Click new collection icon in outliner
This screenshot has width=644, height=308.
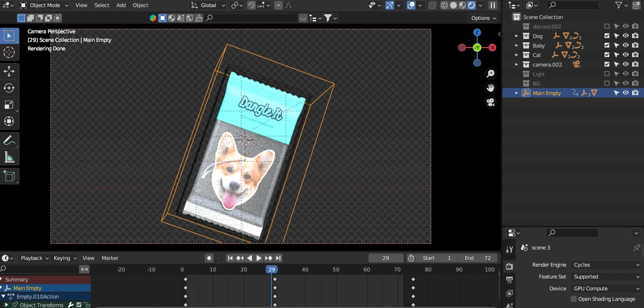[636, 5]
